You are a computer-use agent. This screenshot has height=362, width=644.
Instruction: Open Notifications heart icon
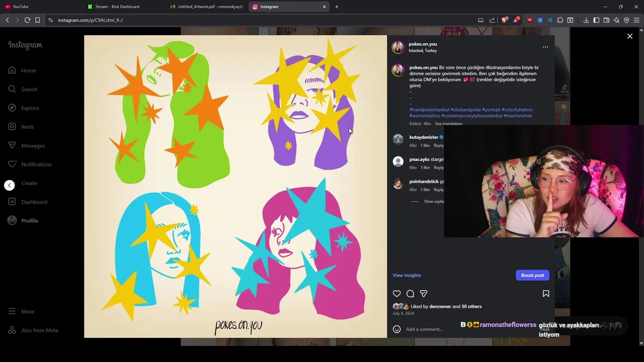coord(12,164)
